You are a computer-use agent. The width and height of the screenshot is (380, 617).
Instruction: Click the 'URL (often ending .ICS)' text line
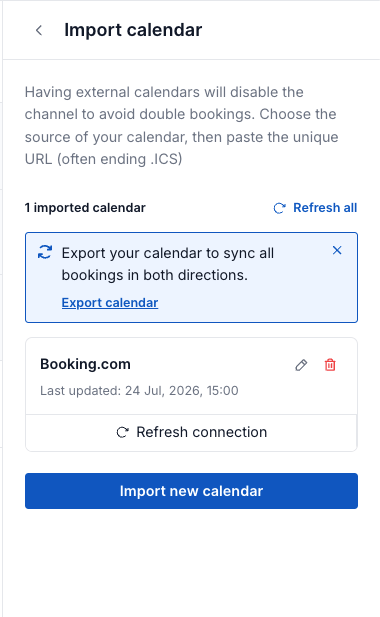pos(103,159)
